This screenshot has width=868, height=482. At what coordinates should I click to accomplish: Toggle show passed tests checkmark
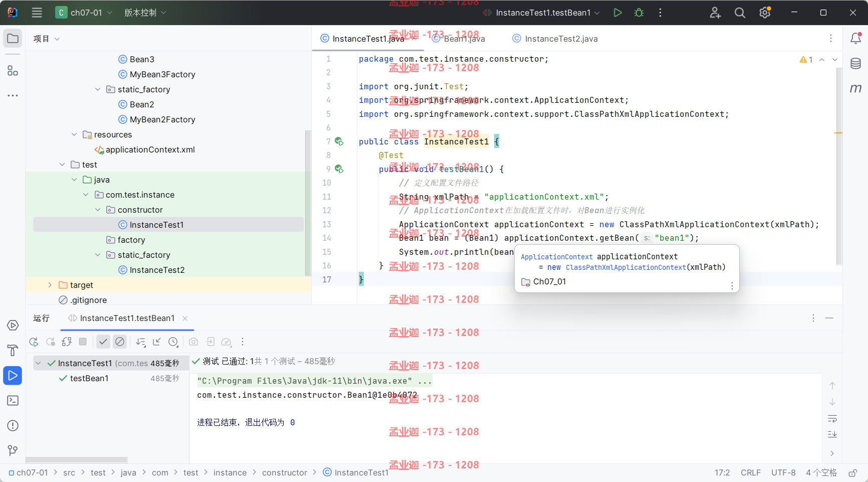coord(103,342)
